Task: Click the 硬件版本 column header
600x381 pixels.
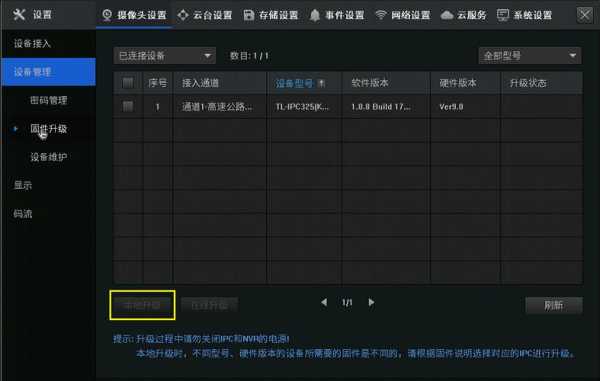Action: pos(465,83)
